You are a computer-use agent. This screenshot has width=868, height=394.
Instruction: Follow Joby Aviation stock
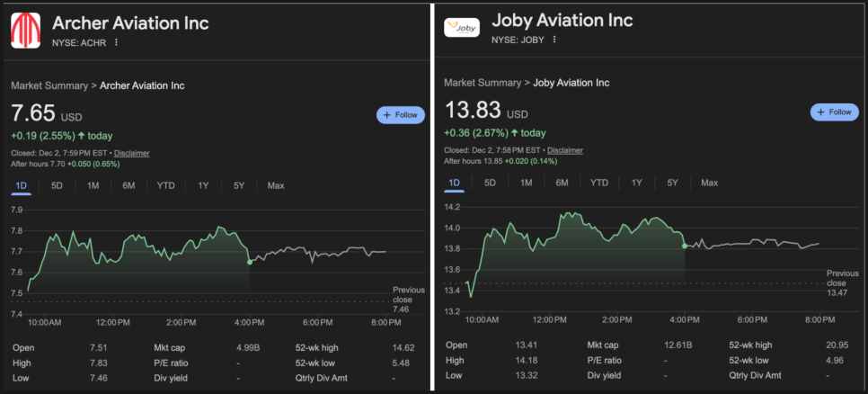834,112
